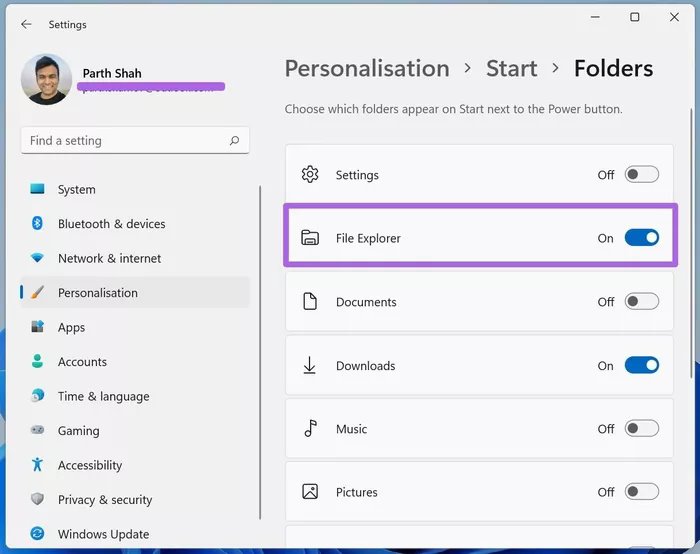Open Privacy & security settings

(135, 500)
